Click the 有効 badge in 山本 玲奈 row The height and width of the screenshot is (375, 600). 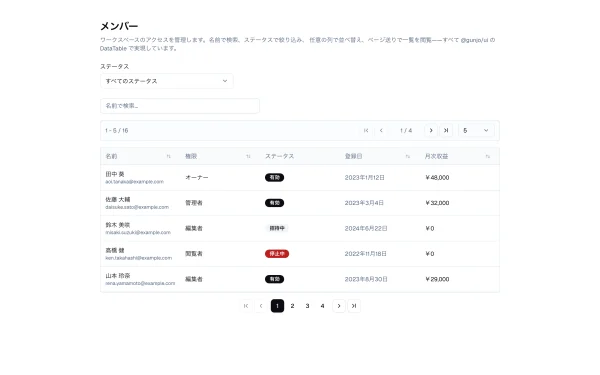pyautogui.click(x=274, y=279)
